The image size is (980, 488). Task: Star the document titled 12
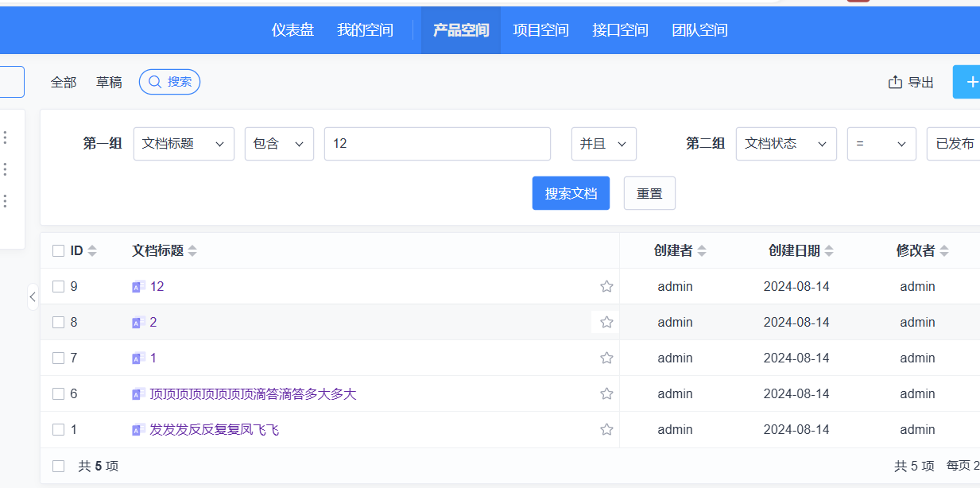606,286
